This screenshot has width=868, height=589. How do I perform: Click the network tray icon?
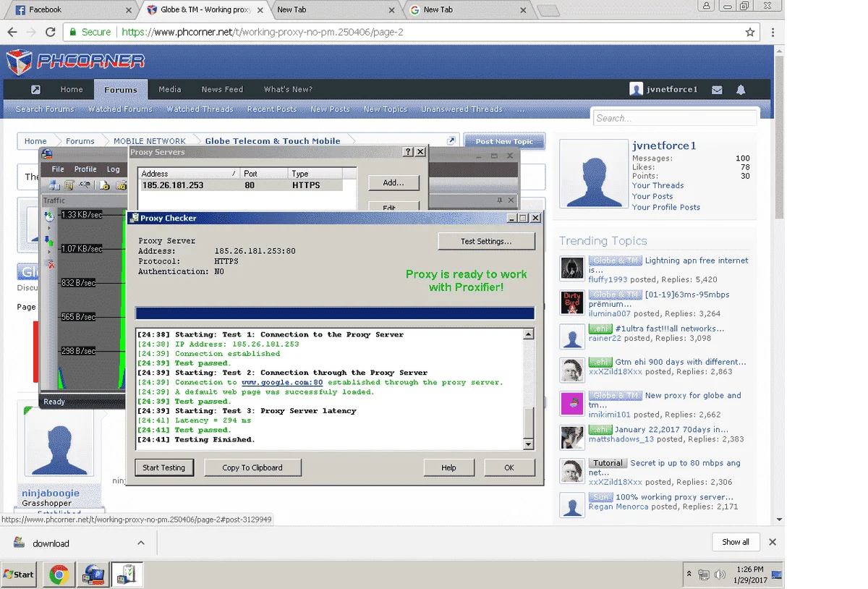704,575
